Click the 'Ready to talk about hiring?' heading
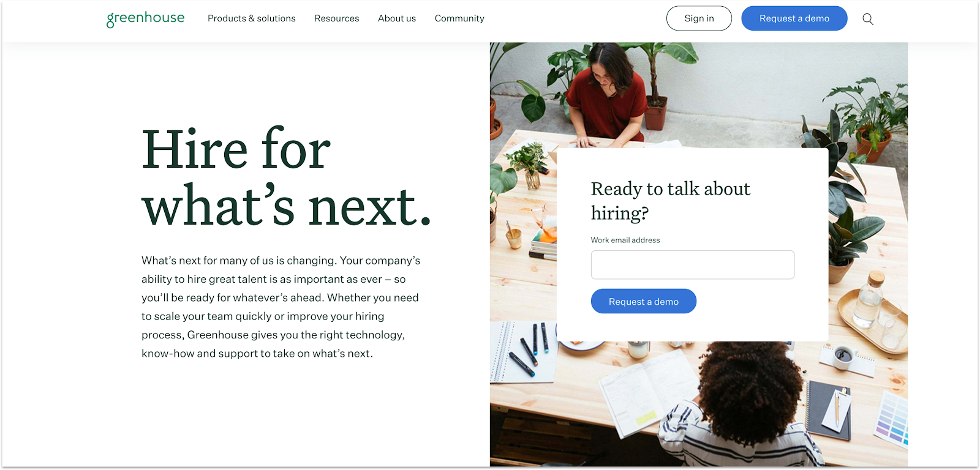This screenshot has height=470, width=980. 671,200
